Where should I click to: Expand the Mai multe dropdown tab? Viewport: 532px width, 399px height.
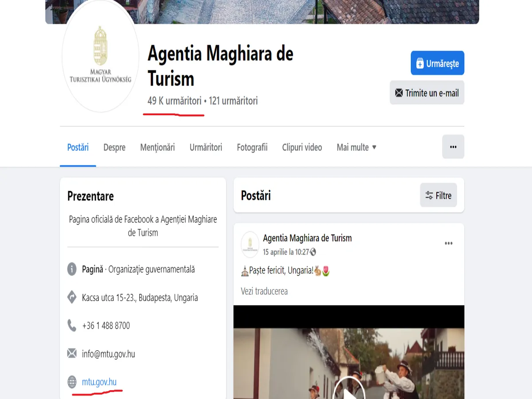[x=356, y=147]
